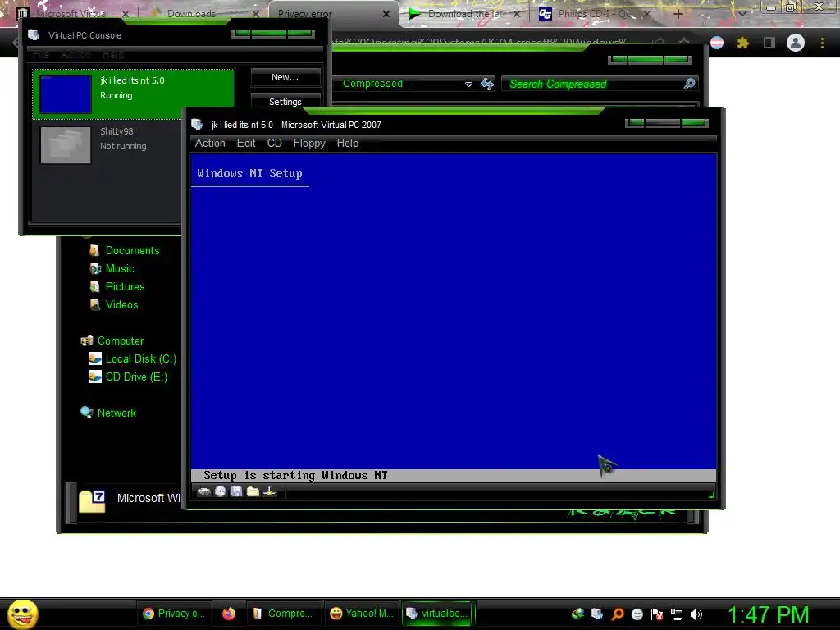
Task: Click the Chrome tab search chevron
Action: coord(742,14)
